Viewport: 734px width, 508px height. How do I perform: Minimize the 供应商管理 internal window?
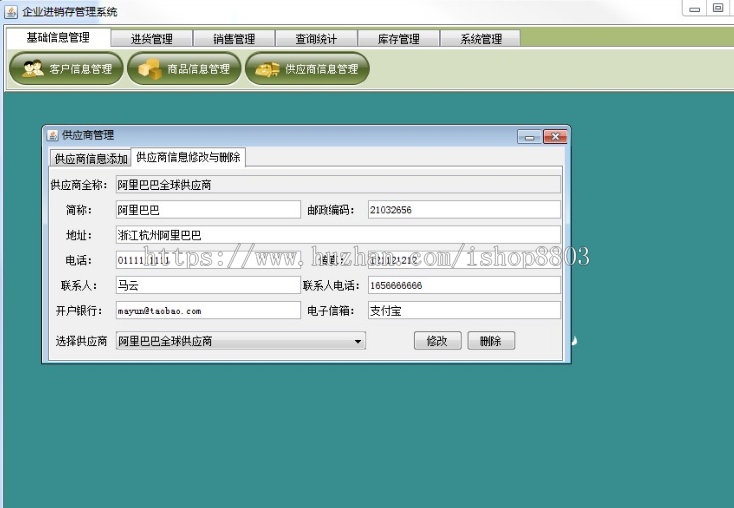529,137
